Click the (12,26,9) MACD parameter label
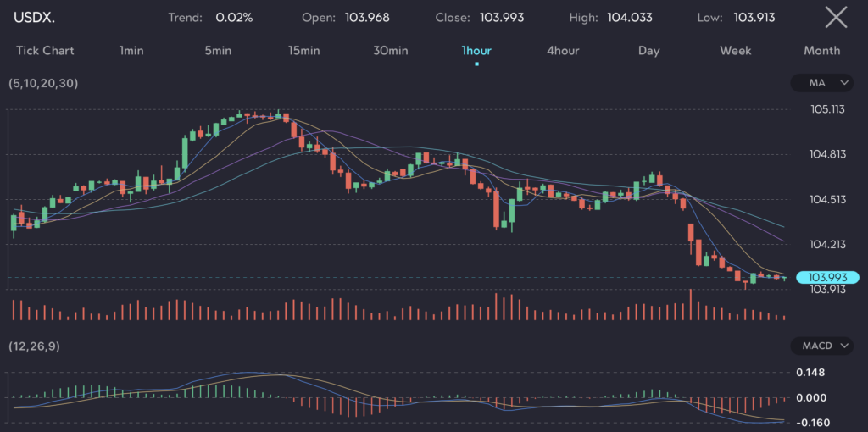 [32, 346]
